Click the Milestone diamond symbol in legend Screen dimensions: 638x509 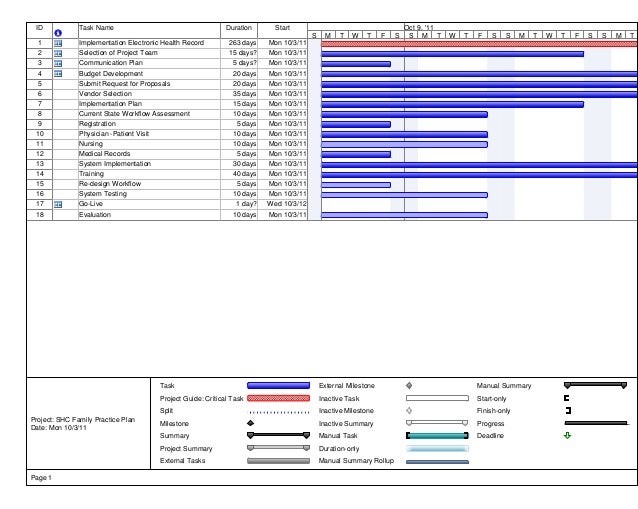pos(251,423)
